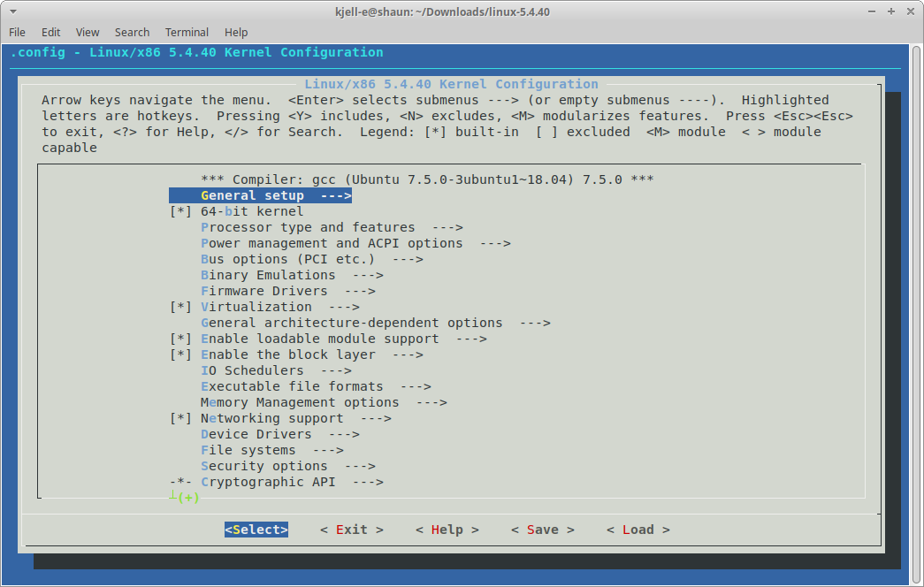Open the Cryptographic API entry
The image size is (924, 587).
pyautogui.click(x=292, y=482)
